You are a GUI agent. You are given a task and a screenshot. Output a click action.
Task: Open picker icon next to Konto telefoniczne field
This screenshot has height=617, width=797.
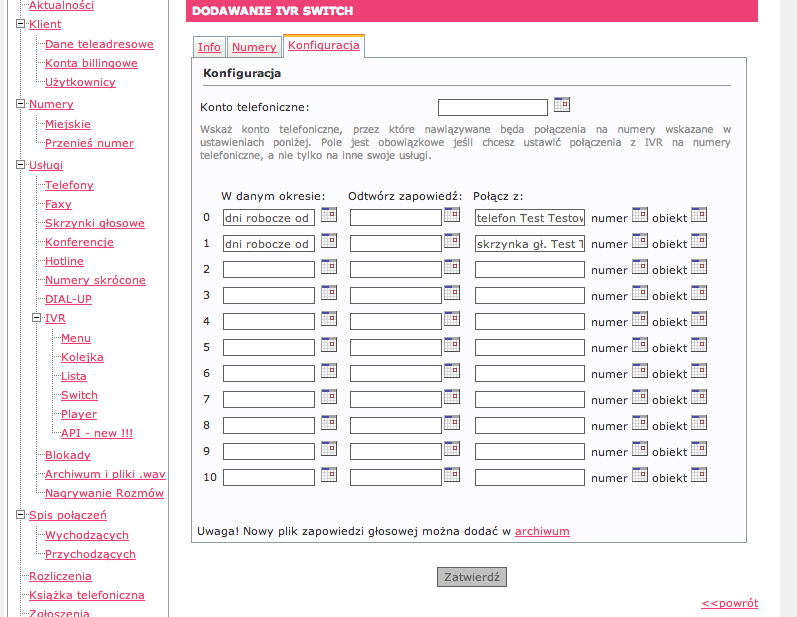click(562, 105)
